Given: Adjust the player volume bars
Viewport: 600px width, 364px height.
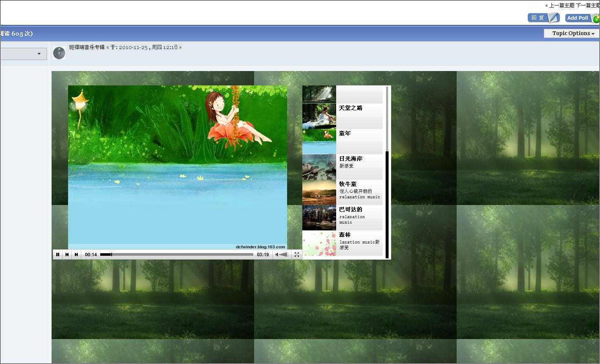Looking at the screenshot, I should click(284, 255).
